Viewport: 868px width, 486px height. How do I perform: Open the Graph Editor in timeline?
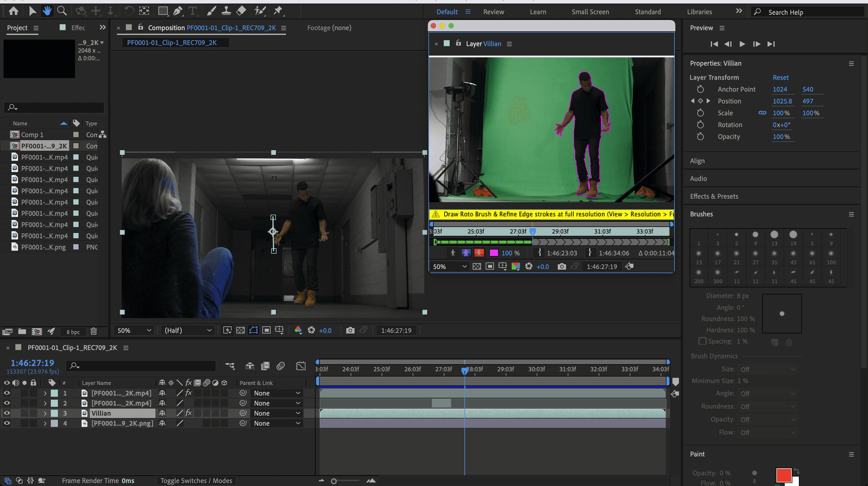click(x=300, y=366)
